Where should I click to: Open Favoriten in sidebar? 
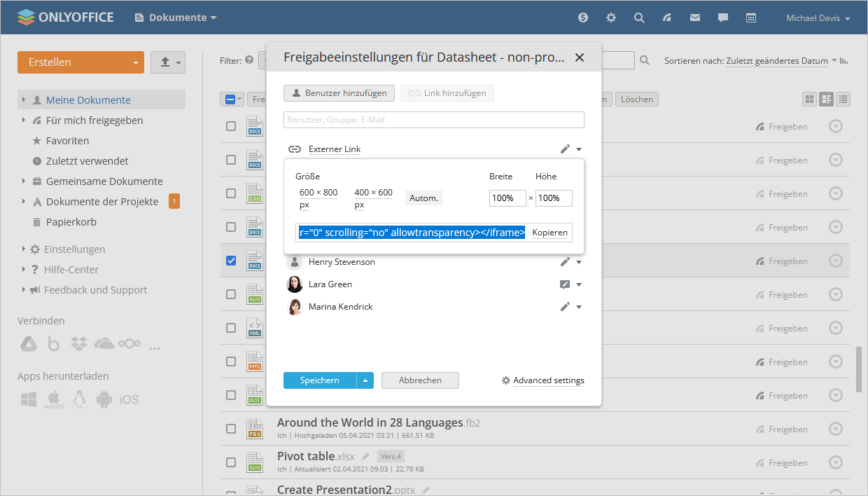[67, 141]
